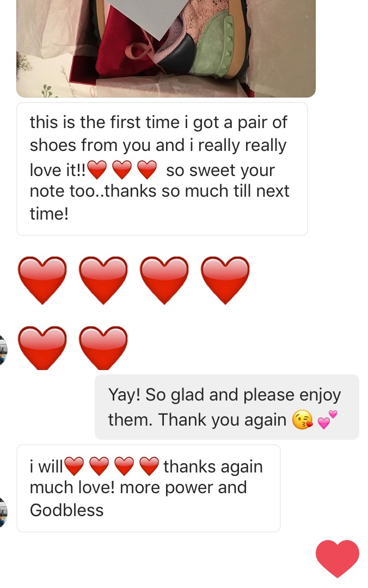This screenshot has height=588, width=368.
Task: Select the "i will" thanks again message
Action: [x=148, y=488]
